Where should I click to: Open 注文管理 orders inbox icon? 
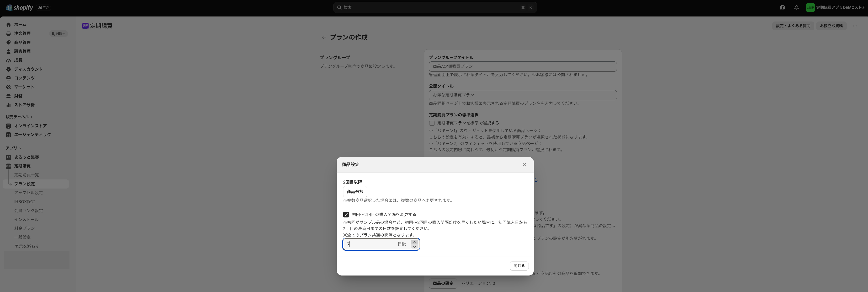click(x=8, y=33)
